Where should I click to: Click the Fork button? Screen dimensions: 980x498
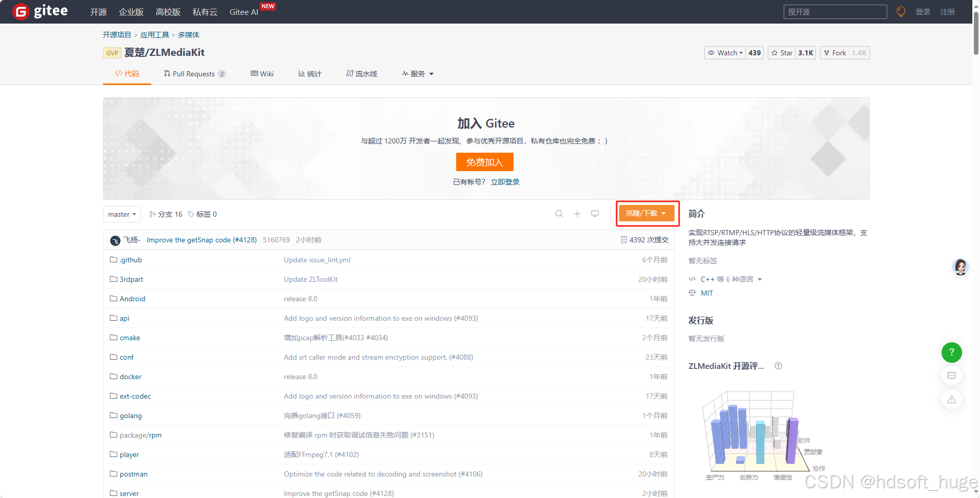[x=834, y=53]
